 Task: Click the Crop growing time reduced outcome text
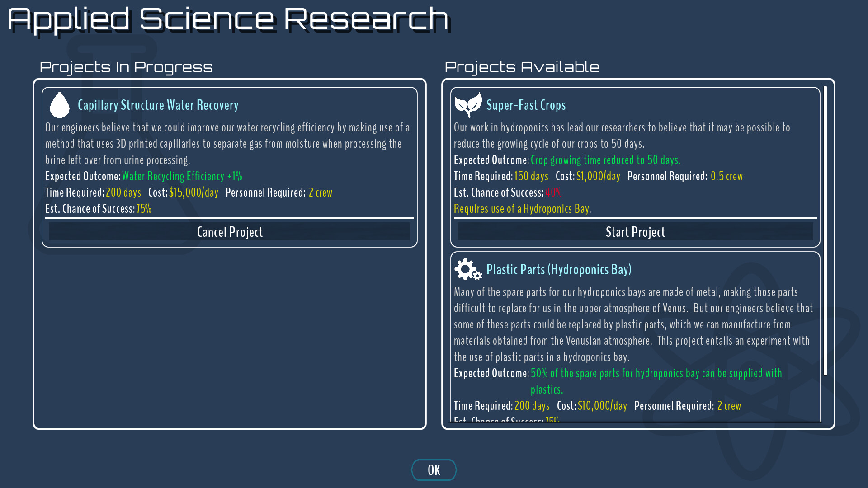click(605, 160)
